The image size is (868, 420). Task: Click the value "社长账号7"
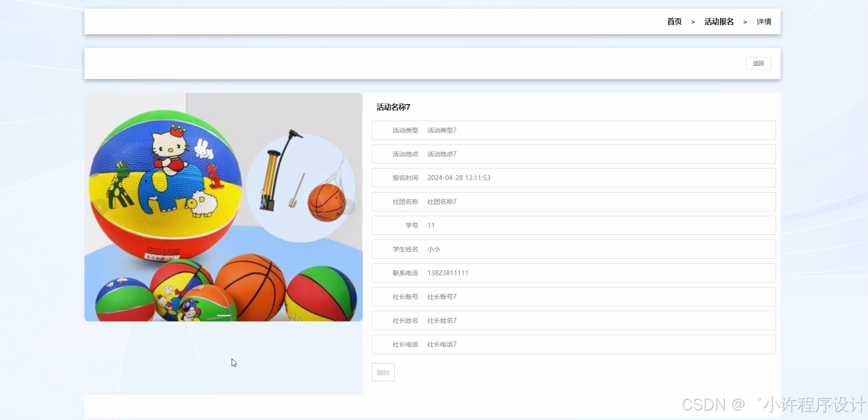442,297
